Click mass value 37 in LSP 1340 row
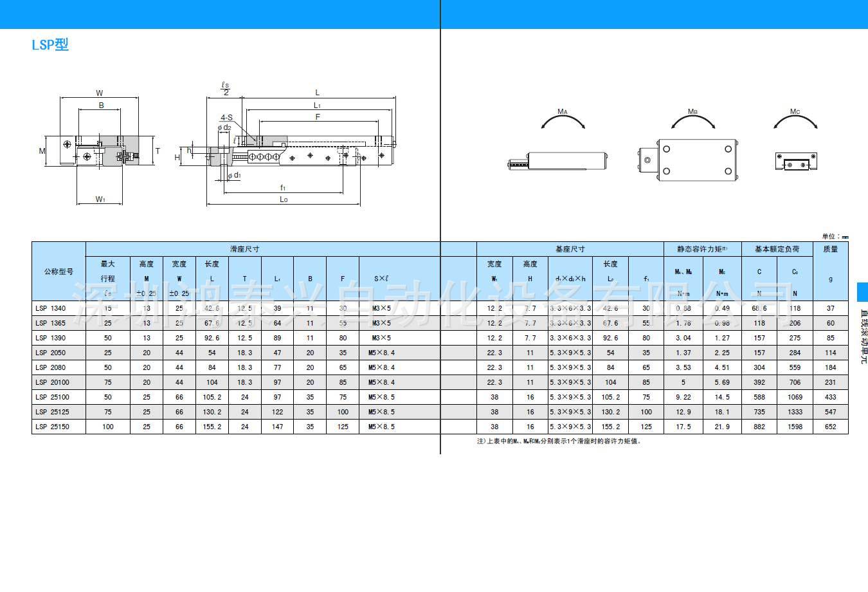Screen dimensions: 868x592 pos(830,308)
